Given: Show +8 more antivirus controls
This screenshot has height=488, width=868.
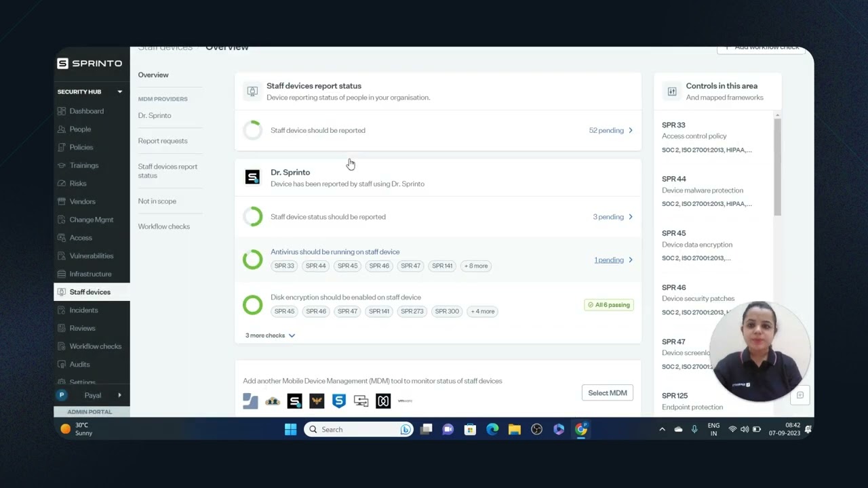Looking at the screenshot, I should (x=476, y=266).
